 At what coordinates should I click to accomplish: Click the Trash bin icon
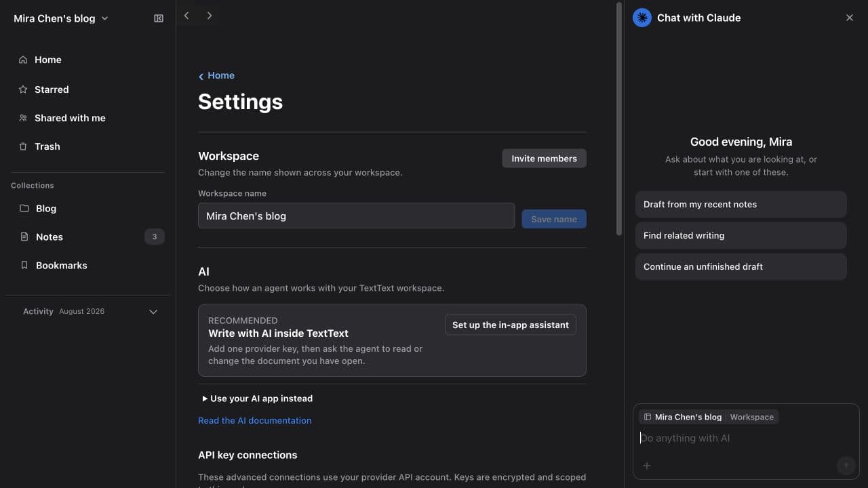pos(23,146)
